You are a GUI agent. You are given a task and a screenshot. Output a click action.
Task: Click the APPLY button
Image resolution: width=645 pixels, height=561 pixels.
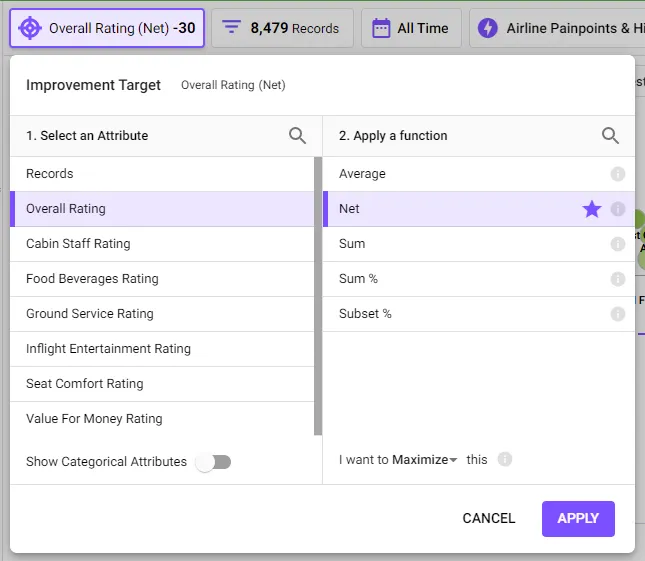[x=578, y=519]
